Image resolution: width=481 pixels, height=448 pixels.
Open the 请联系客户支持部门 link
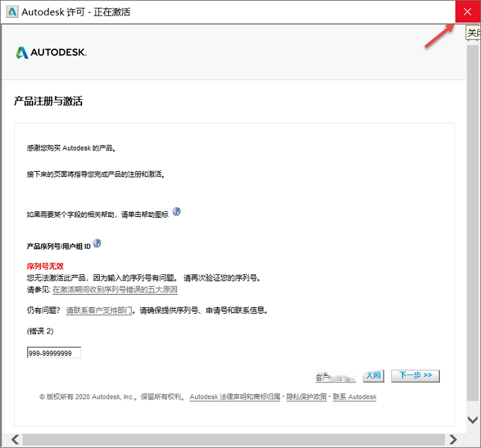pyautogui.click(x=99, y=310)
